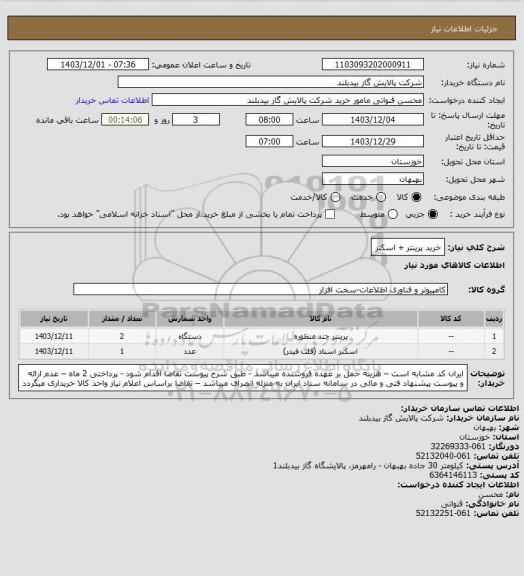The width and height of the screenshot is (524, 576).
Task: Select the متوسط purchase type radio
Action: 392,214
